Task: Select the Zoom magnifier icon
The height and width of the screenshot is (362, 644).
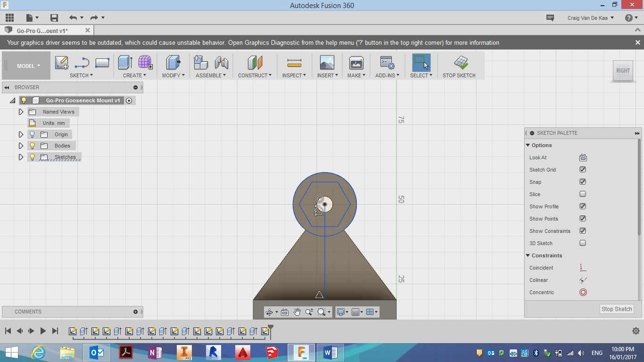Action: (309, 312)
